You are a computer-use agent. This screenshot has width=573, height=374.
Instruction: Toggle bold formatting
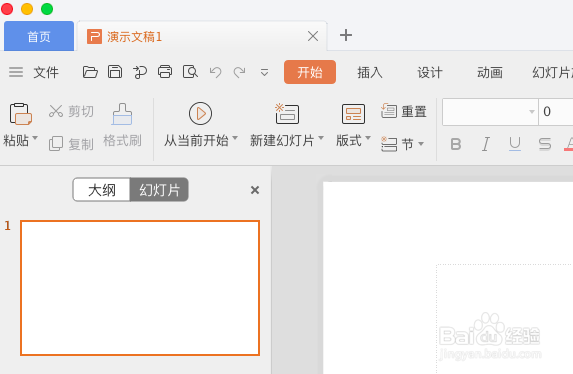(x=456, y=144)
